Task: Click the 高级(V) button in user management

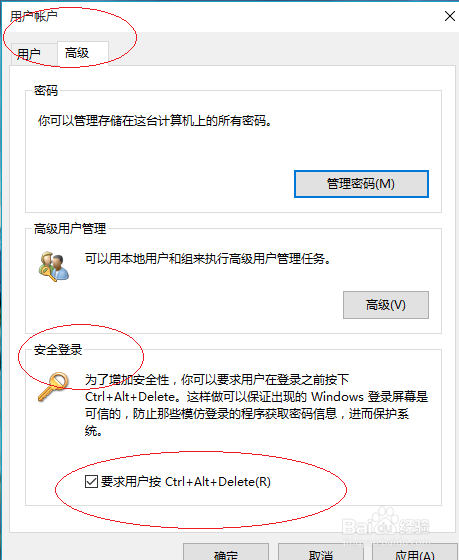Action: point(386,305)
